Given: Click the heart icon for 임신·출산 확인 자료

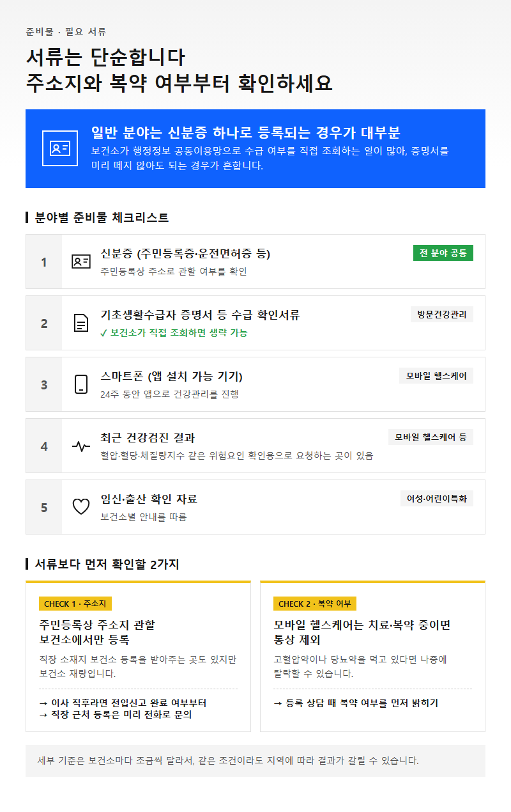Looking at the screenshot, I should [81, 507].
